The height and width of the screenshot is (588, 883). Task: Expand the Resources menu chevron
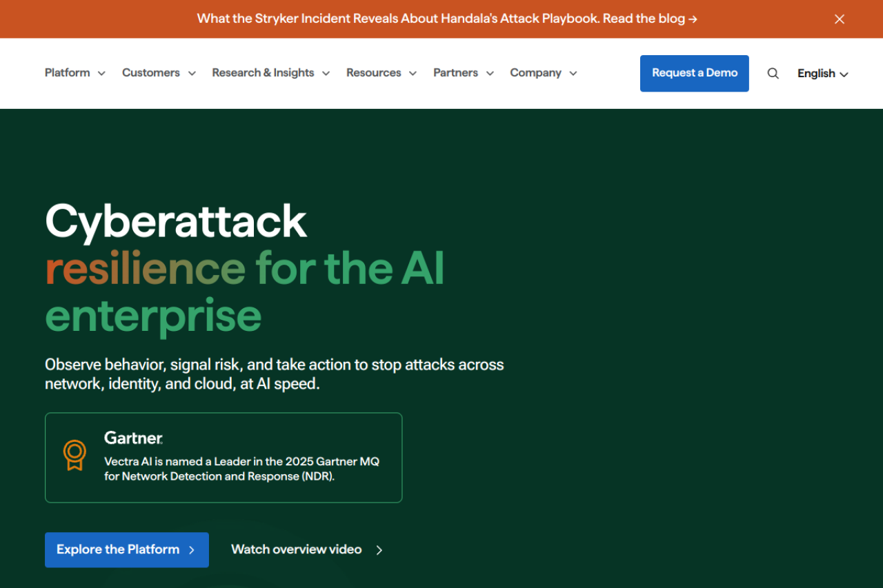413,73
